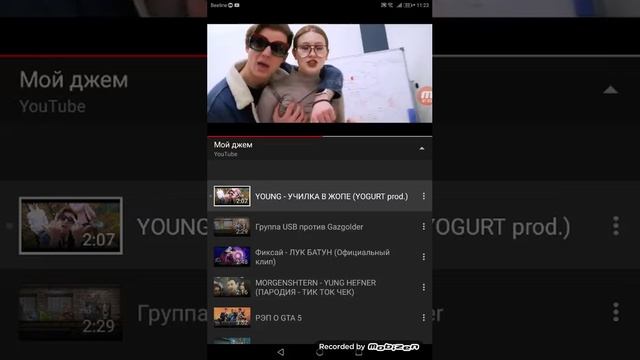Play Фиксай - ЛУК БАТУН (Официальный клип)
Image resolution: width=640 pixels, height=360 pixels.
click(x=322, y=257)
